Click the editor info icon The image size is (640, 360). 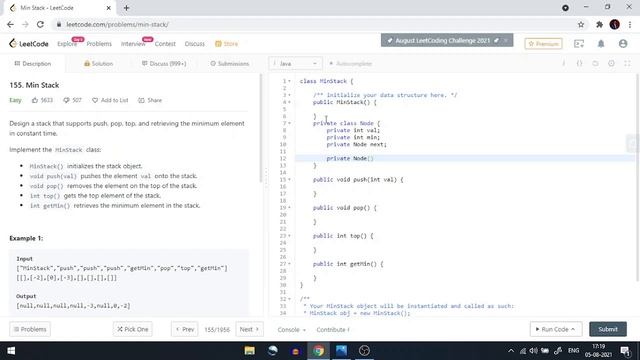pyautogui.click(x=564, y=63)
